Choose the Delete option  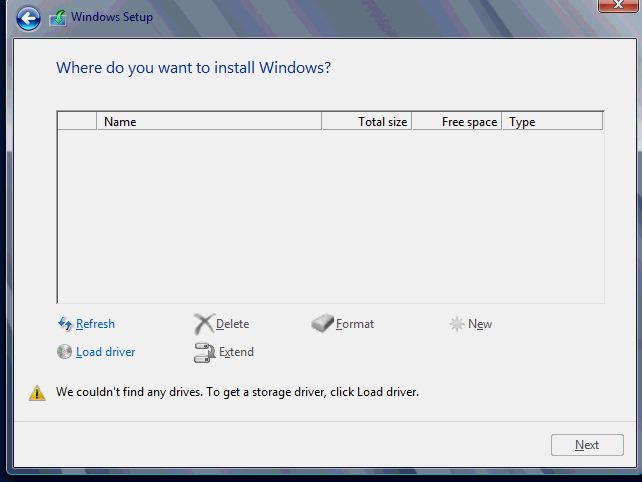[232, 324]
